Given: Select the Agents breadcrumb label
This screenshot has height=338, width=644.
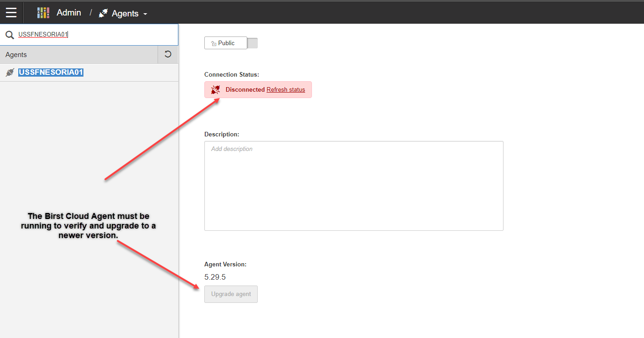Looking at the screenshot, I should (x=125, y=14).
